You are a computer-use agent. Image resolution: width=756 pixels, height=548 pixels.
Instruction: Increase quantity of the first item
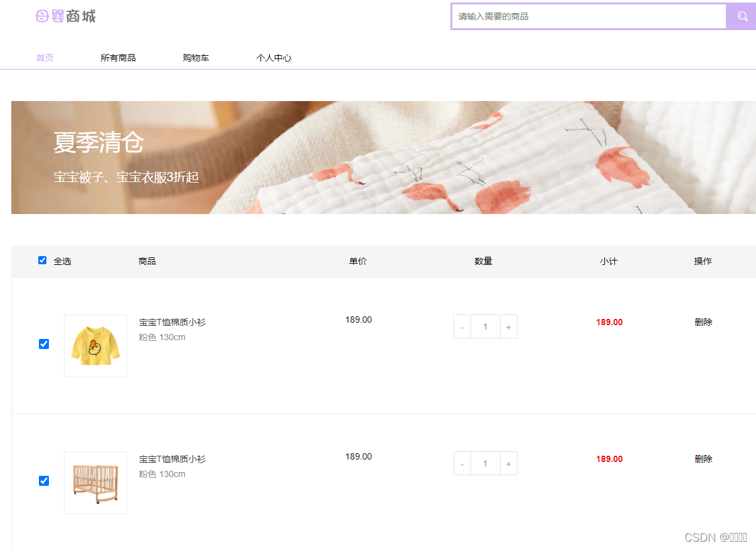508,326
